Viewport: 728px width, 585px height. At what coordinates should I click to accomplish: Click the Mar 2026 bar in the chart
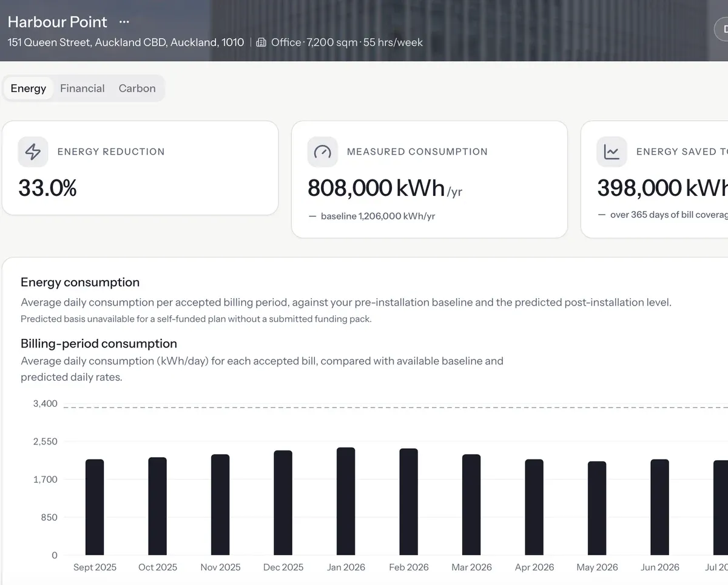(x=471, y=505)
